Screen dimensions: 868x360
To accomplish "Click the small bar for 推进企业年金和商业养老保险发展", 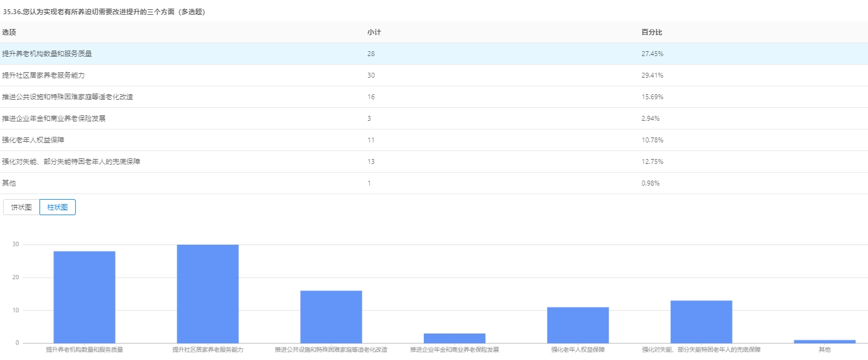I will [454, 338].
